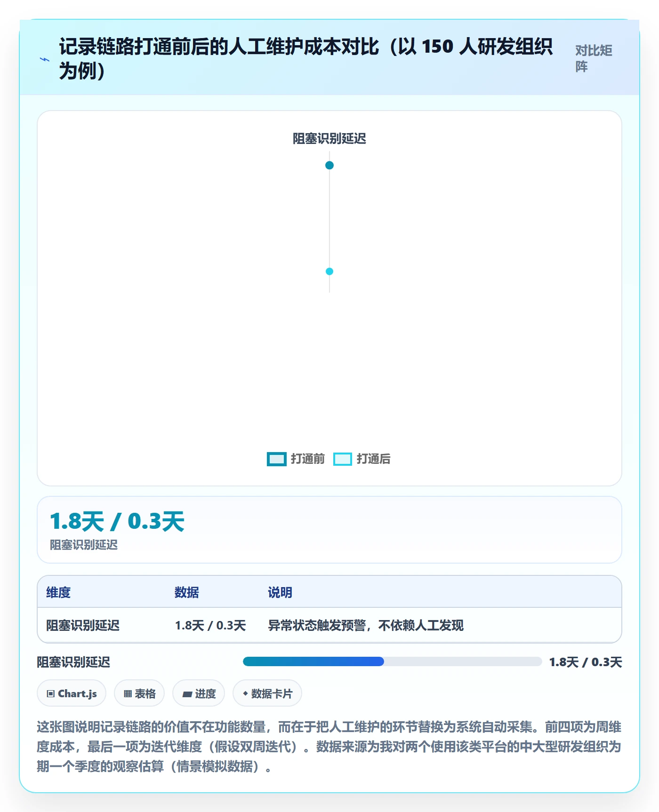The height and width of the screenshot is (812, 659).
Task: Click the 1.8天 / 0.3天 cell in the table
Action: 210,625
